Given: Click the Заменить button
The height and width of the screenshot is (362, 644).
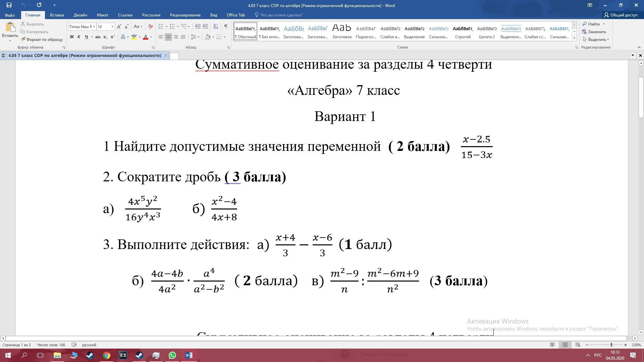Looking at the screenshot, I should pyautogui.click(x=594, y=32).
